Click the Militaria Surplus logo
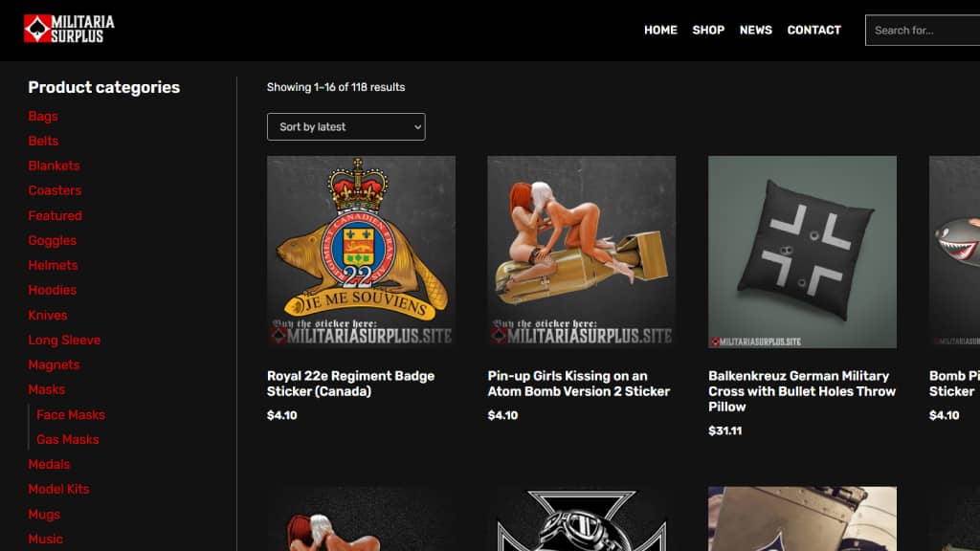This screenshot has height=551, width=980. [x=69, y=29]
